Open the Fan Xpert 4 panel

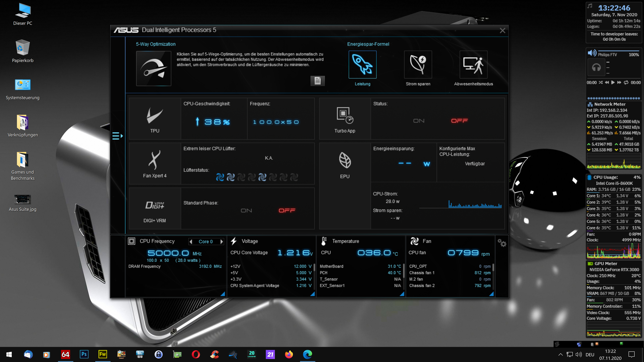(x=154, y=164)
